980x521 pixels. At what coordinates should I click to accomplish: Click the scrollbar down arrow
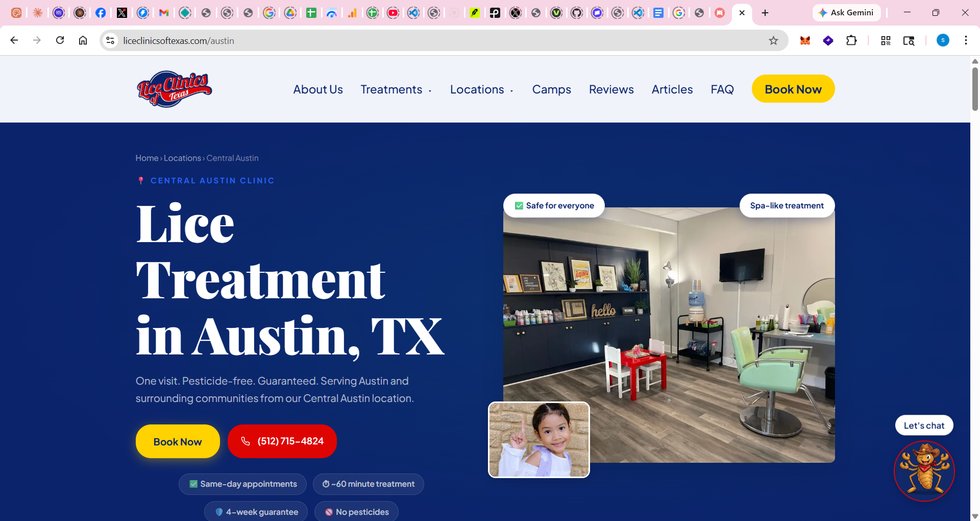pos(975,516)
